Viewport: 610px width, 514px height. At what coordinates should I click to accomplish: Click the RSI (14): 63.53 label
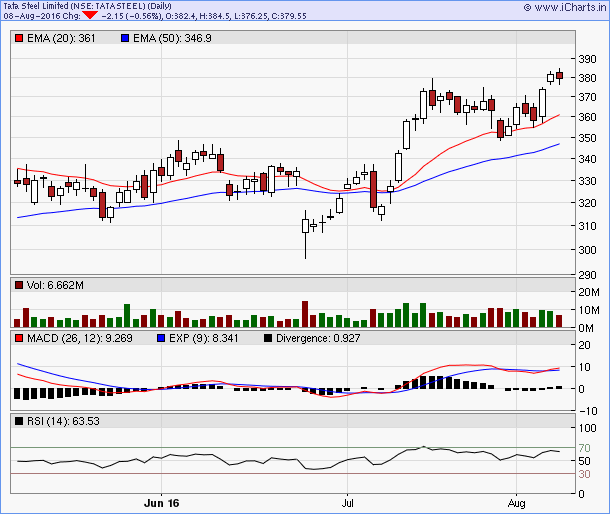tap(63, 421)
